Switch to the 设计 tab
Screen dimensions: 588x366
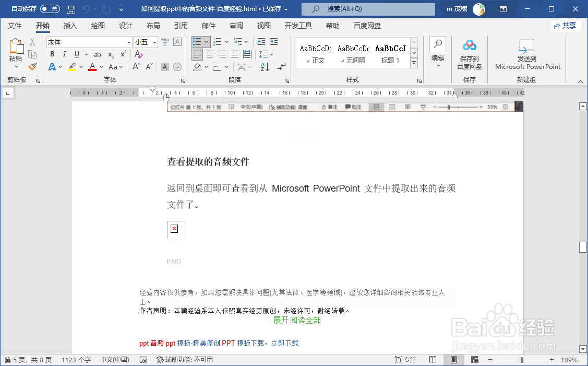(125, 26)
